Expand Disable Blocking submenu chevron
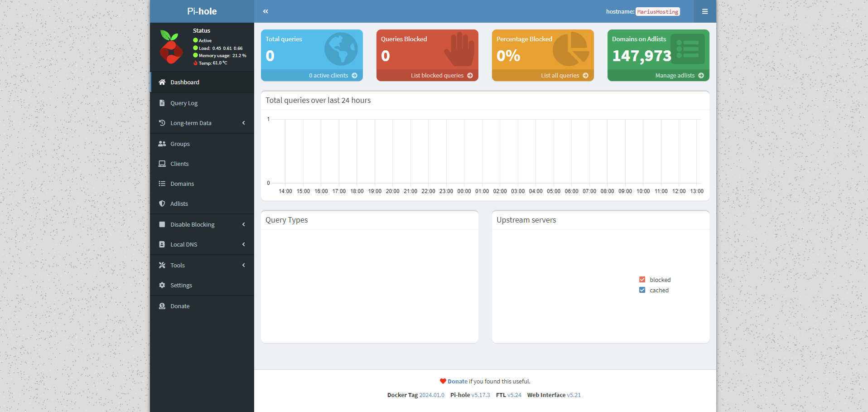 point(244,224)
